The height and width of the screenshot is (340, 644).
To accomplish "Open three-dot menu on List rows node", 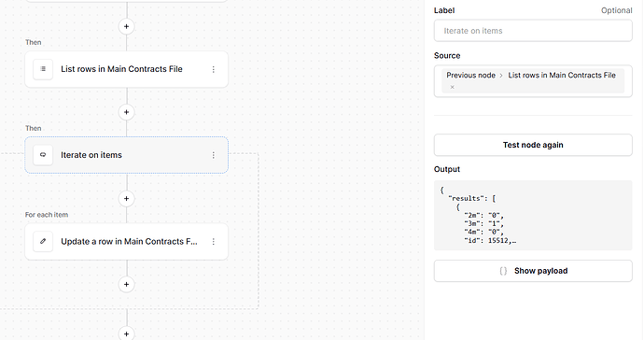I will pos(213,69).
